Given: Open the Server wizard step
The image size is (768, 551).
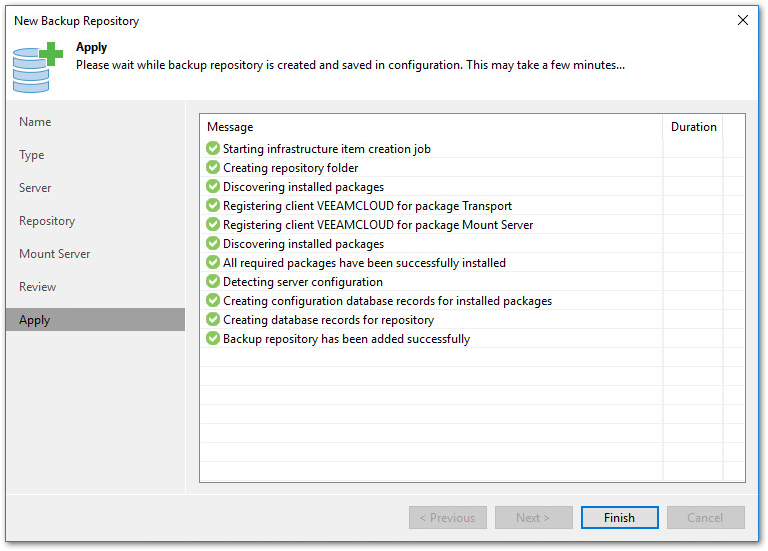Looking at the screenshot, I should (35, 188).
